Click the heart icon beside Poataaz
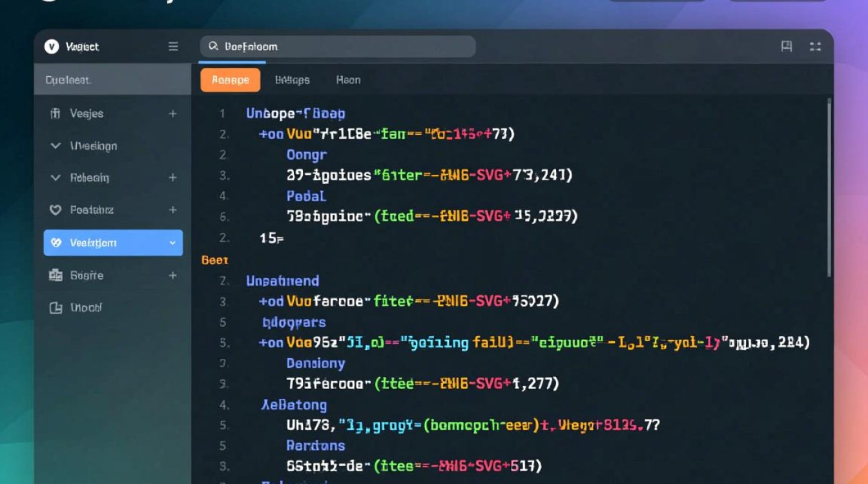This screenshot has height=484, width=868. [56, 210]
